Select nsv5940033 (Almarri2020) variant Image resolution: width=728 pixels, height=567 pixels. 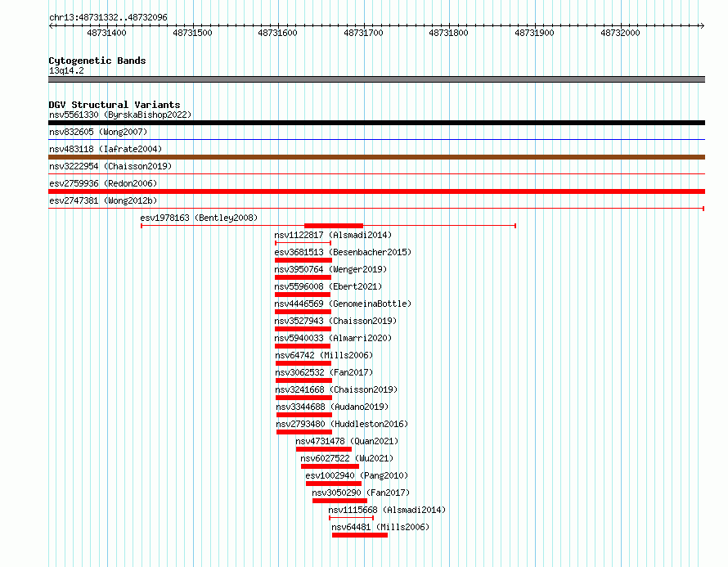(x=333, y=338)
